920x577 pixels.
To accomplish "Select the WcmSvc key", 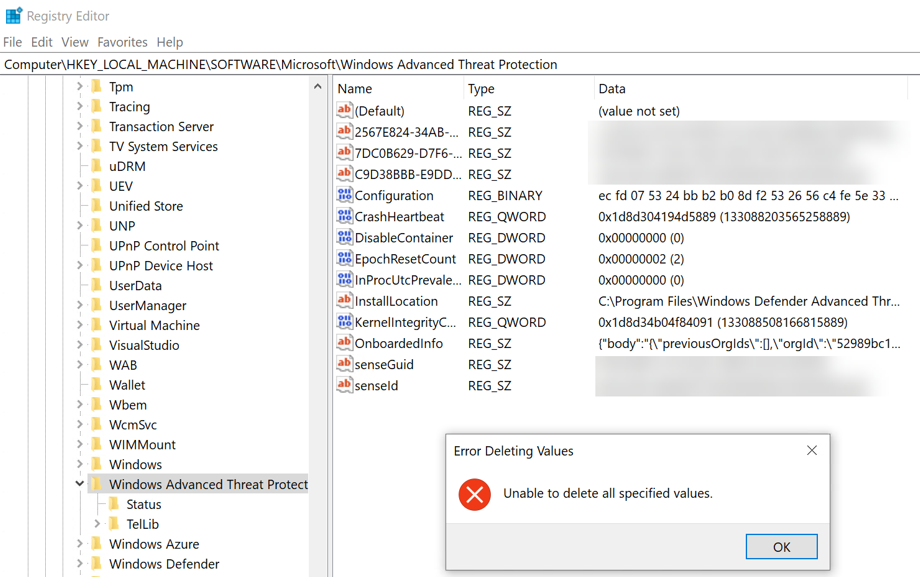I will [x=133, y=425].
